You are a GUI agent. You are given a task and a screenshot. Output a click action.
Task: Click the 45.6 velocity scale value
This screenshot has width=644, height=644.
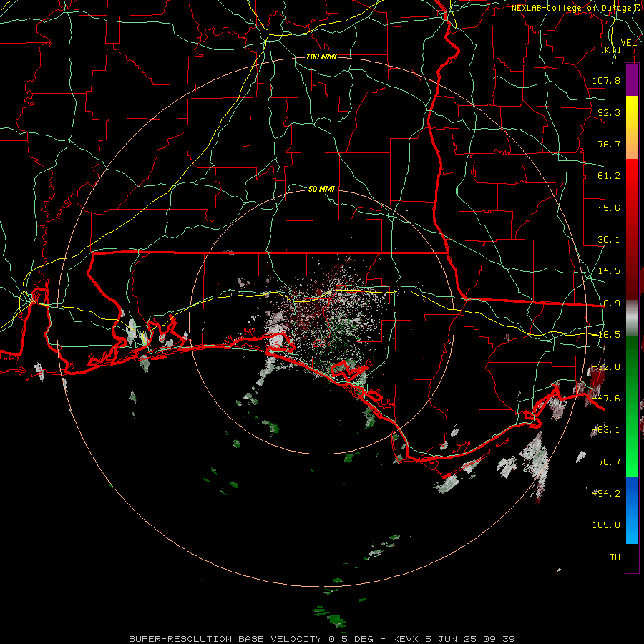point(609,208)
